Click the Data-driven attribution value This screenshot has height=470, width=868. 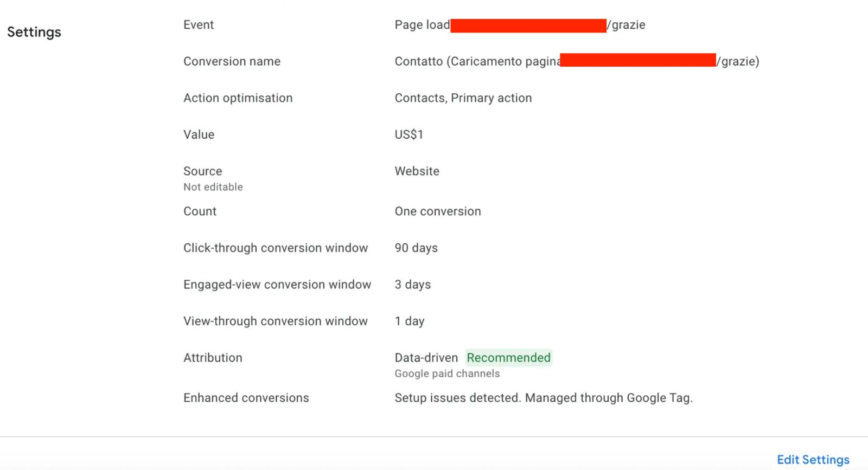(426, 358)
